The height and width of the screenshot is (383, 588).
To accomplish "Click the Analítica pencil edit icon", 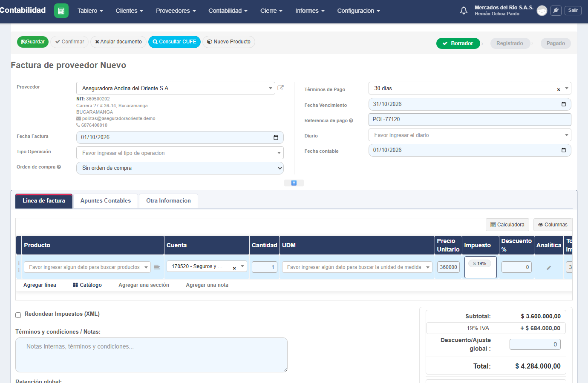I will [x=549, y=268].
